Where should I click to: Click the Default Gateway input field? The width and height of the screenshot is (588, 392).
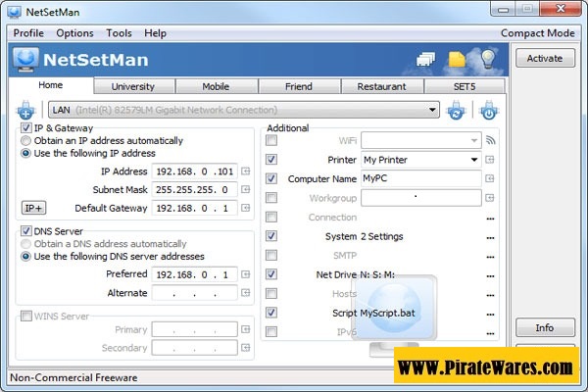(x=195, y=208)
